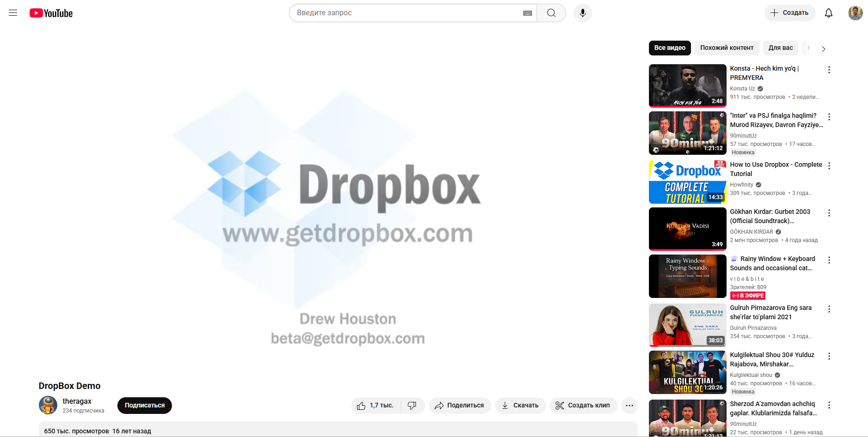Open options for Gulruh Pirnazarova video
This screenshot has height=437, width=868.
pos(829,309)
